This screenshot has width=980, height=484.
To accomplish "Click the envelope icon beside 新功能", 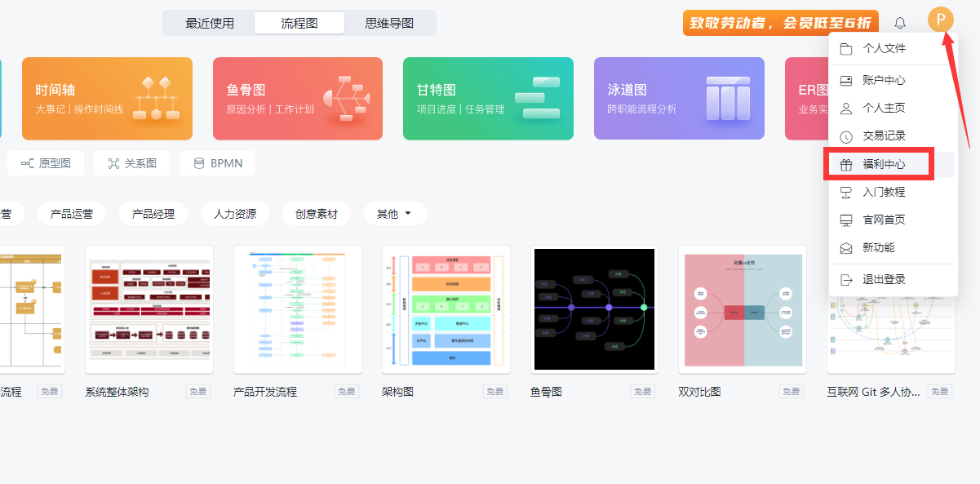I will 846,248.
